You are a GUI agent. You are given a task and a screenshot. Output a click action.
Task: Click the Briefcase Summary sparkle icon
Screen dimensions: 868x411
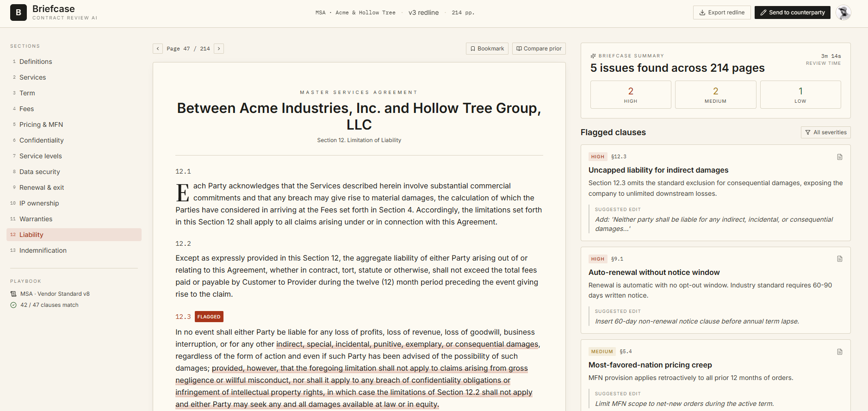pos(593,56)
